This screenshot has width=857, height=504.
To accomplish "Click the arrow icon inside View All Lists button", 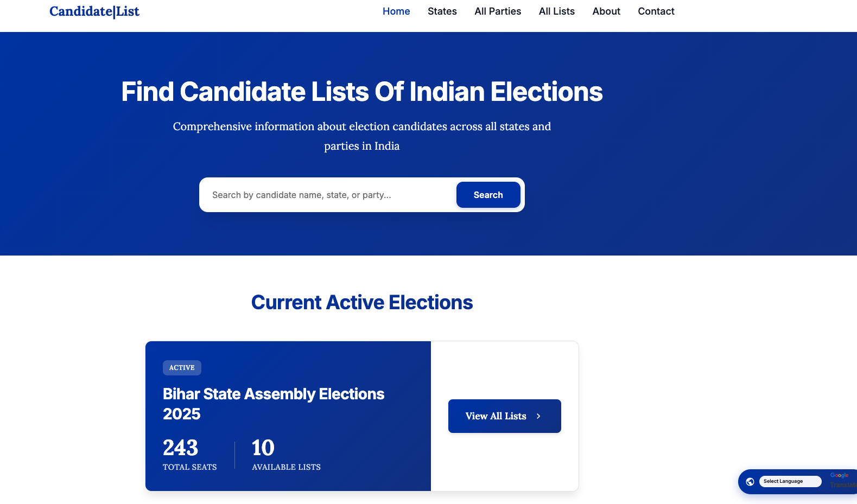I will coord(538,416).
